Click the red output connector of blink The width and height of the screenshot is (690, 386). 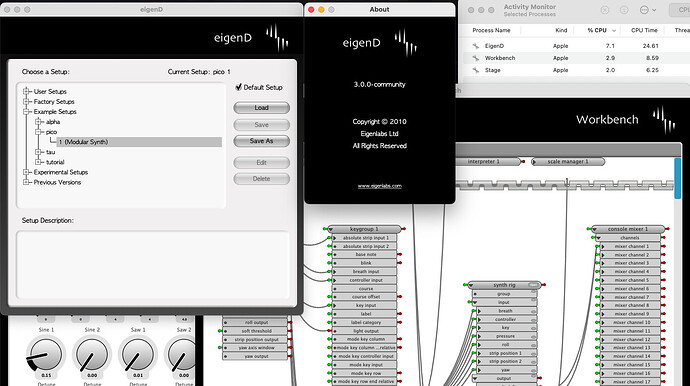(x=400, y=263)
